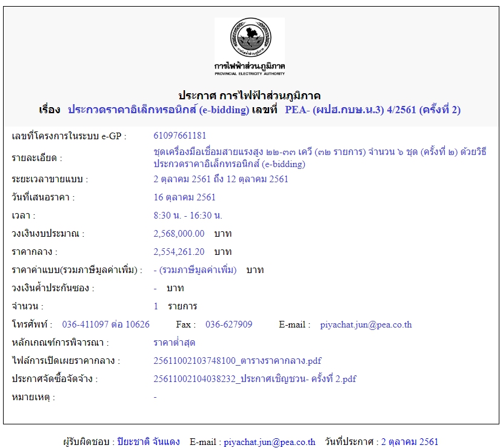This screenshot has height=448, width=503.
Task: Click the footer e-mail piyachat.jun@pea.co.th
Action: pyautogui.click(x=270, y=442)
